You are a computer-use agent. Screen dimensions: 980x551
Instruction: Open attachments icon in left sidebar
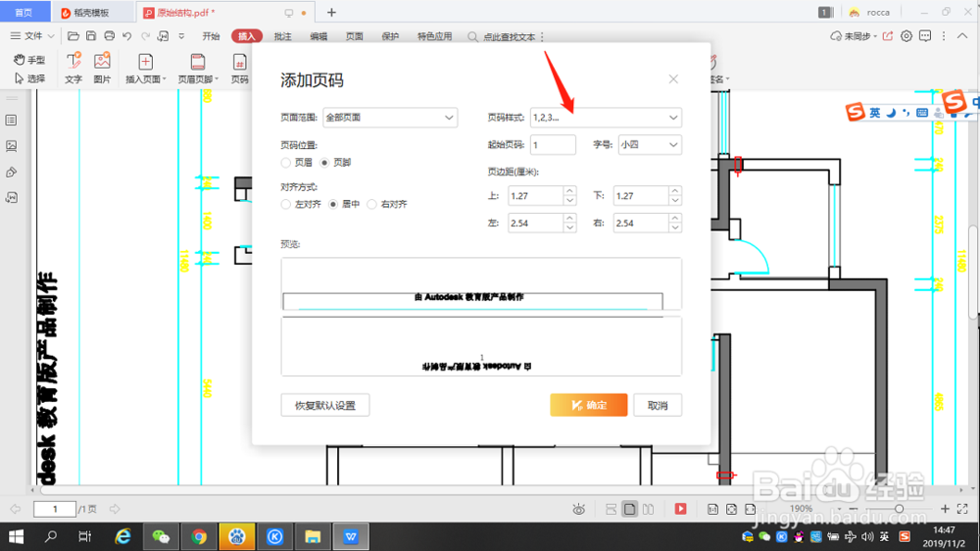(11, 172)
